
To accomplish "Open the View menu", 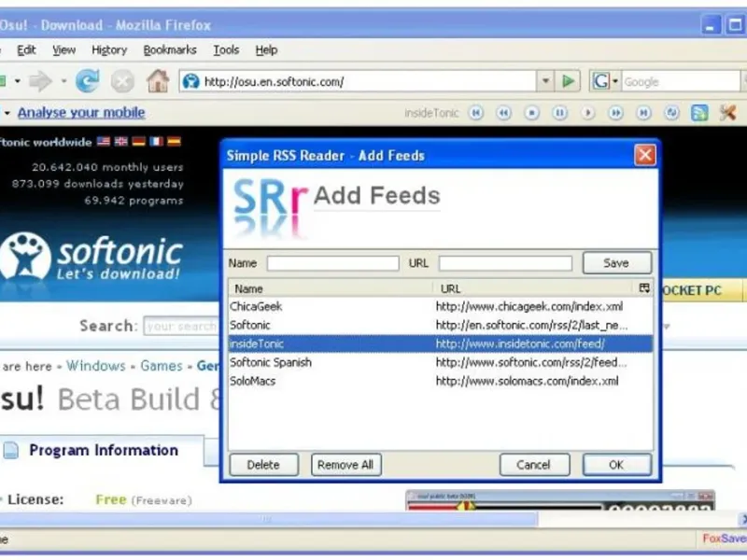I will click(63, 50).
